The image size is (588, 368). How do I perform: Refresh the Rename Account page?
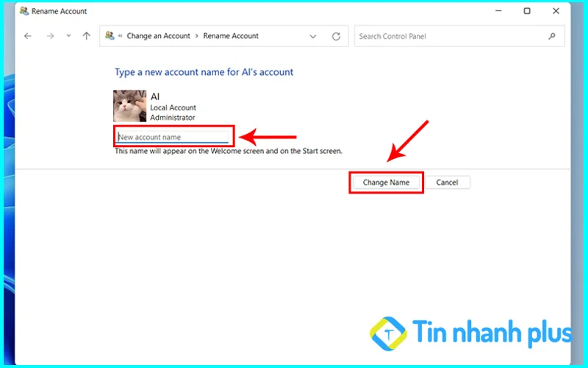pyautogui.click(x=337, y=36)
